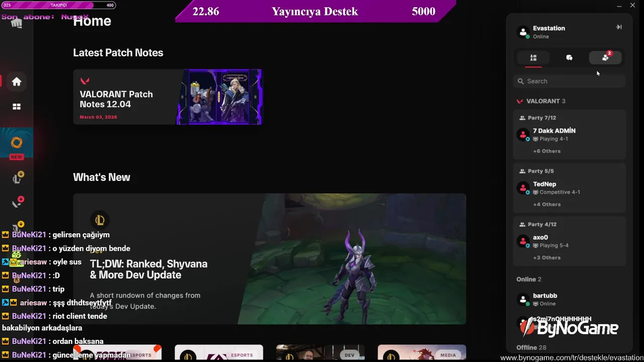Expand the Offline 28 friends group
Viewport: 644px width, 362px height.
(531, 347)
